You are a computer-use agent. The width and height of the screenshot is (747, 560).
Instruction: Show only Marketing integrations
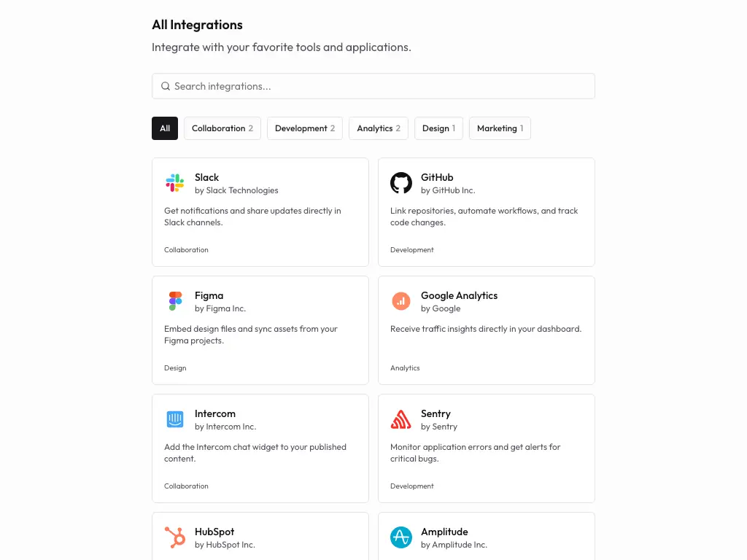(500, 128)
